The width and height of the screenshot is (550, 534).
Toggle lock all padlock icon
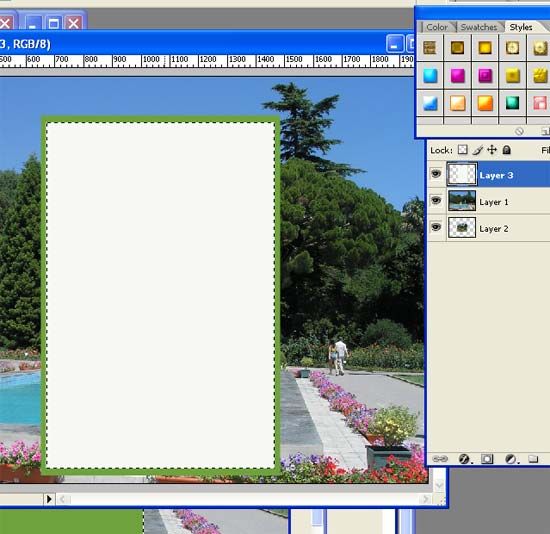pos(506,150)
